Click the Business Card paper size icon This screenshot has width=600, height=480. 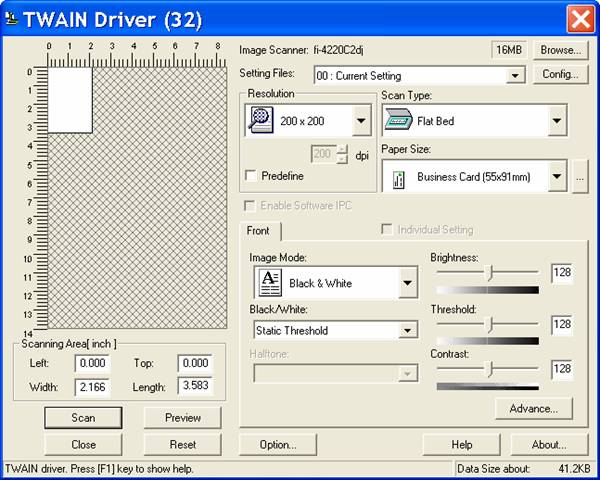398,178
